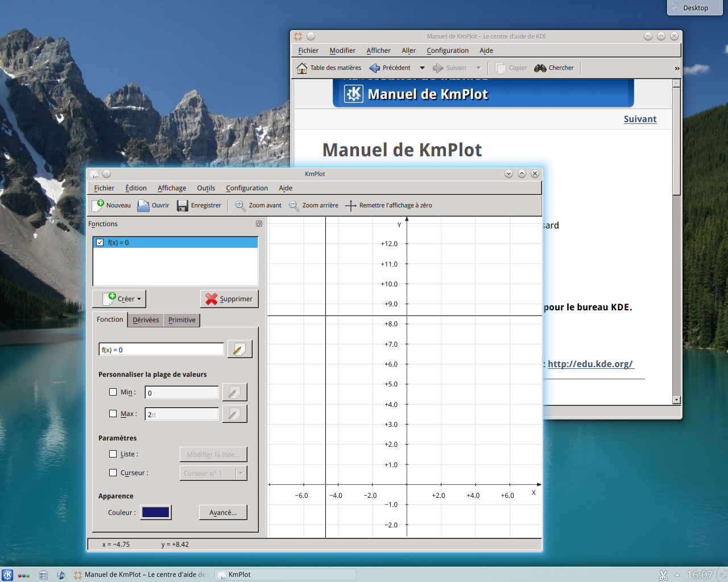Show hidden help toolbar items via chevron
The image size is (728, 582).
(x=677, y=68)
